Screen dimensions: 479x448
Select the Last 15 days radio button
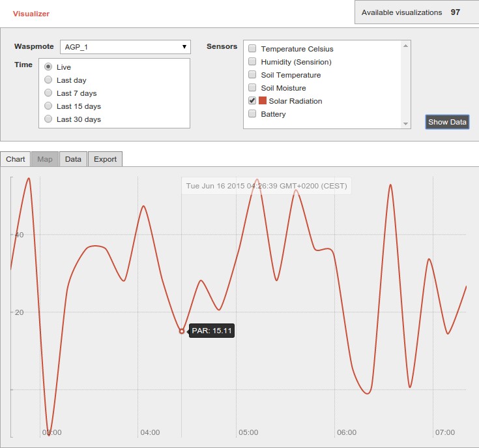point(48,106)
